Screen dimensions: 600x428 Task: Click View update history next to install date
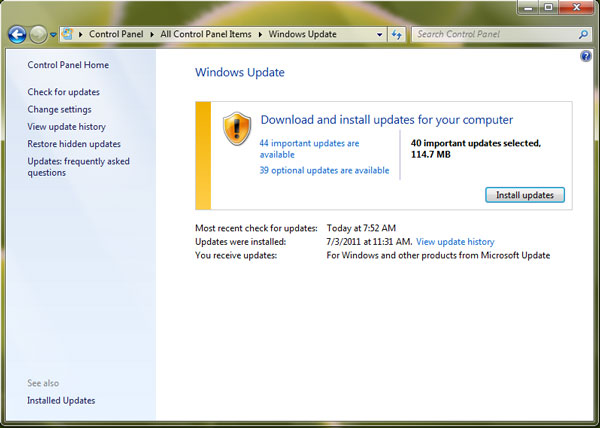(x=455, y=242)
